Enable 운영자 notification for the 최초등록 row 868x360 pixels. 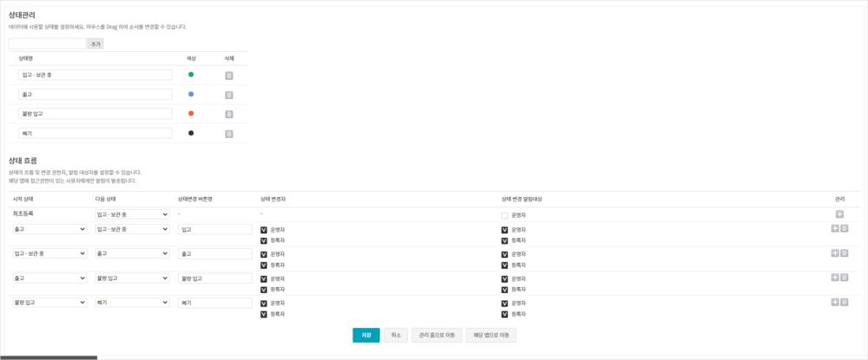point(504,215)
